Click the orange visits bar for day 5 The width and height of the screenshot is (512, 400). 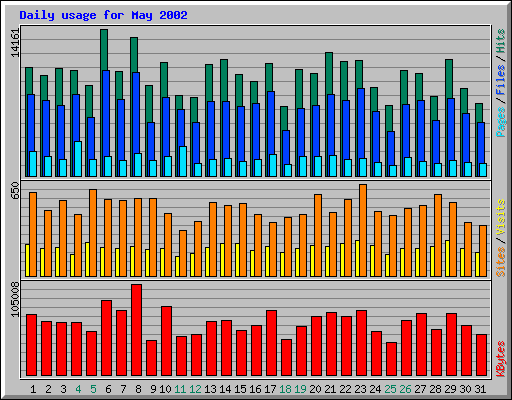click(x=93, y=233)
